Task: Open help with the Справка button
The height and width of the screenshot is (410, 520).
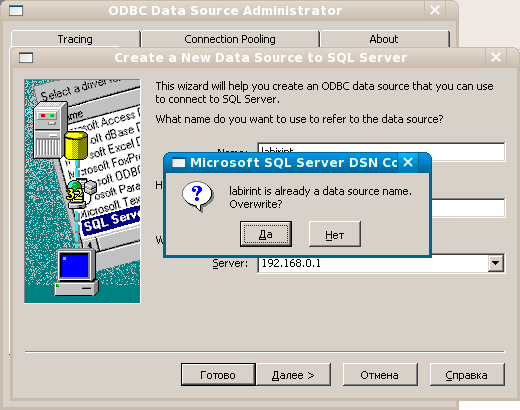Action: [467, 375]
